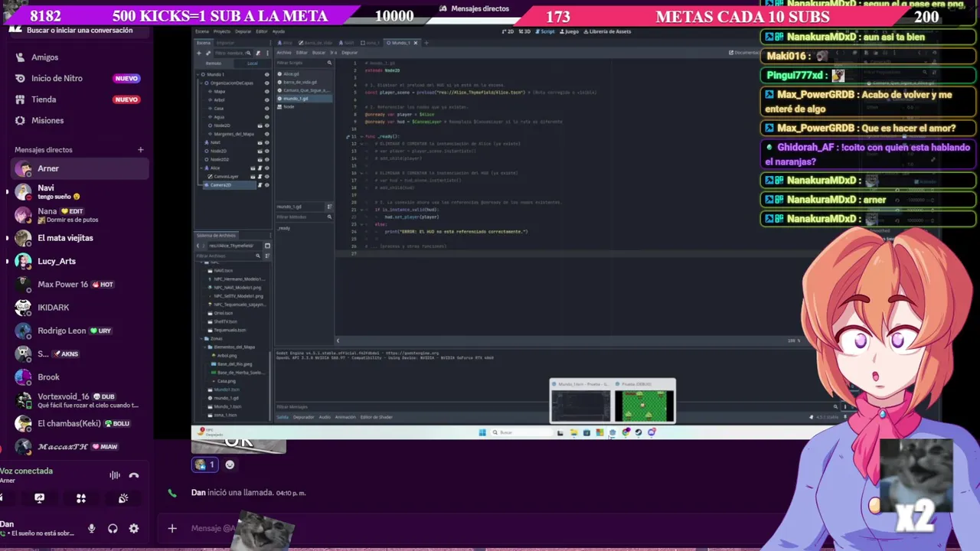Open Archivo menu in script editor

pyautogui.click(x=284, y=52)
